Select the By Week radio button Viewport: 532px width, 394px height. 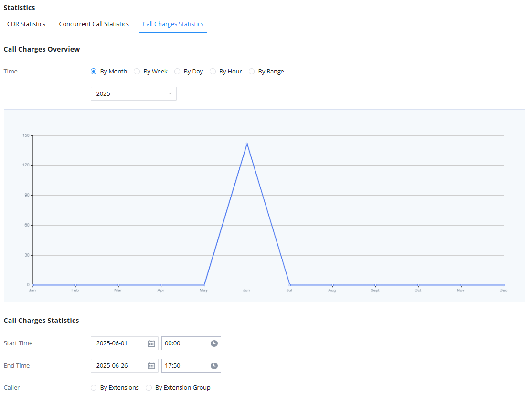[137, 71]
